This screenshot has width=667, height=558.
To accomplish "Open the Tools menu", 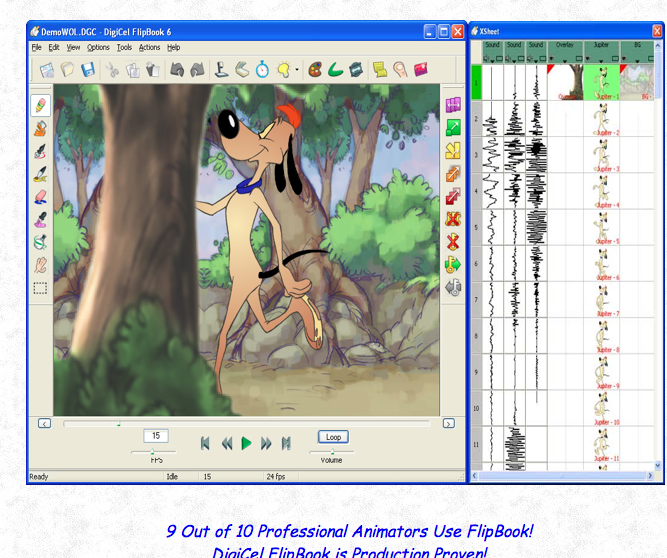I will [x=124, y=47].
